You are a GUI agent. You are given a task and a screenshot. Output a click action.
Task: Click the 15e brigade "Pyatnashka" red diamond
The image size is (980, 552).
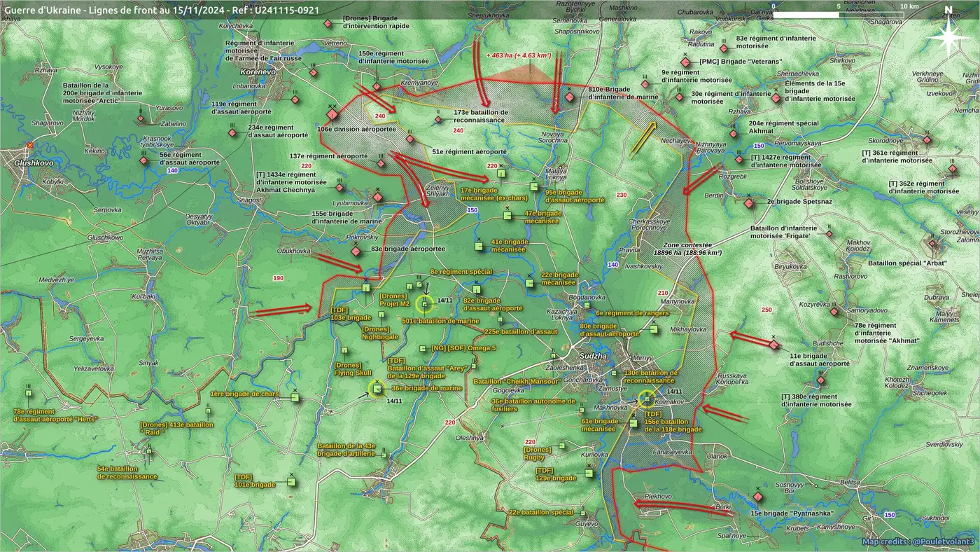(x=757, y=498)
